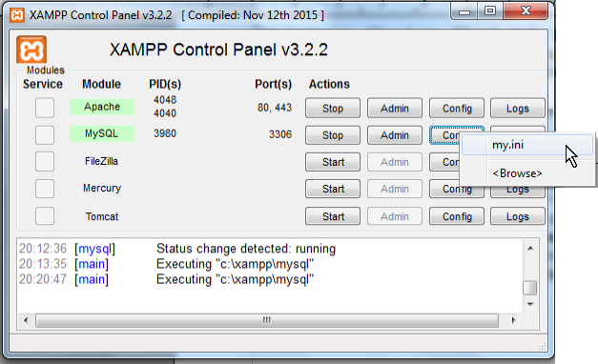The width and height of the screenshot is (598, 364).
Task: Click the horizontal log scrollbar thumb
Action: point(267,320)
